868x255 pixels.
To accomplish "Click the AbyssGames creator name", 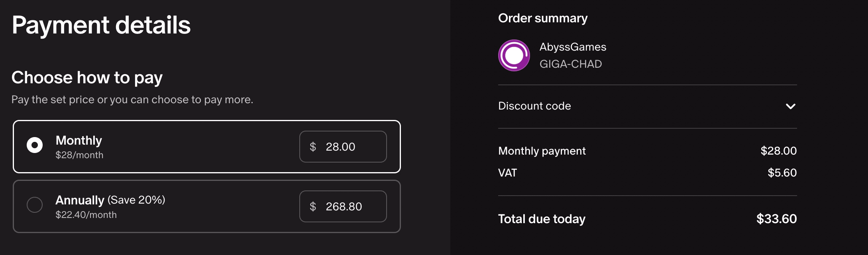I will point(573,47).
